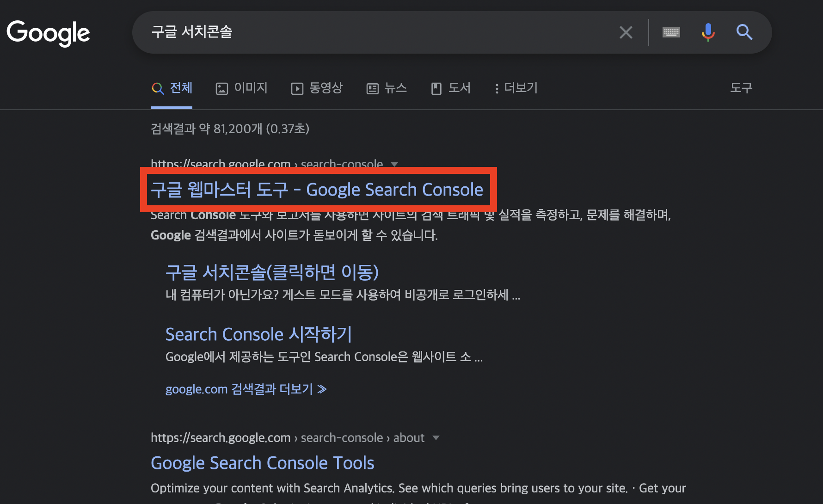
Task: Click the snippet starting Optimize your content
Action: [418, 488]
